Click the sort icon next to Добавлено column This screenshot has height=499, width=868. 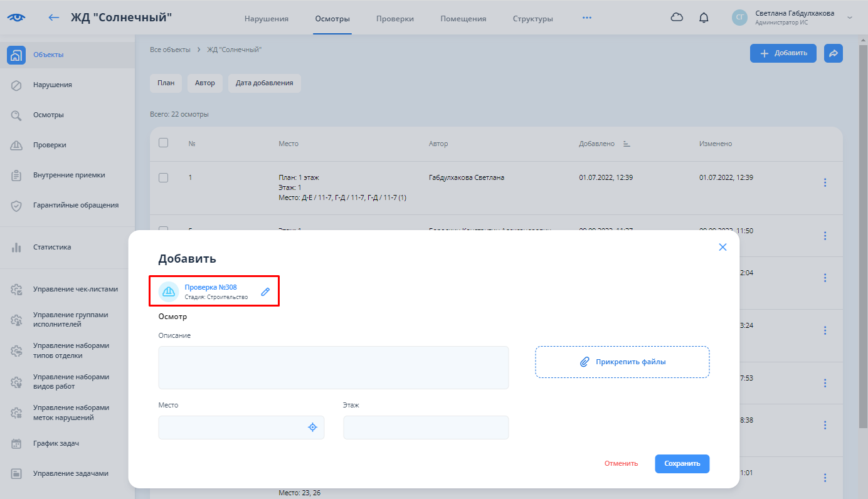pyautogui.click(x=626, y=144)
